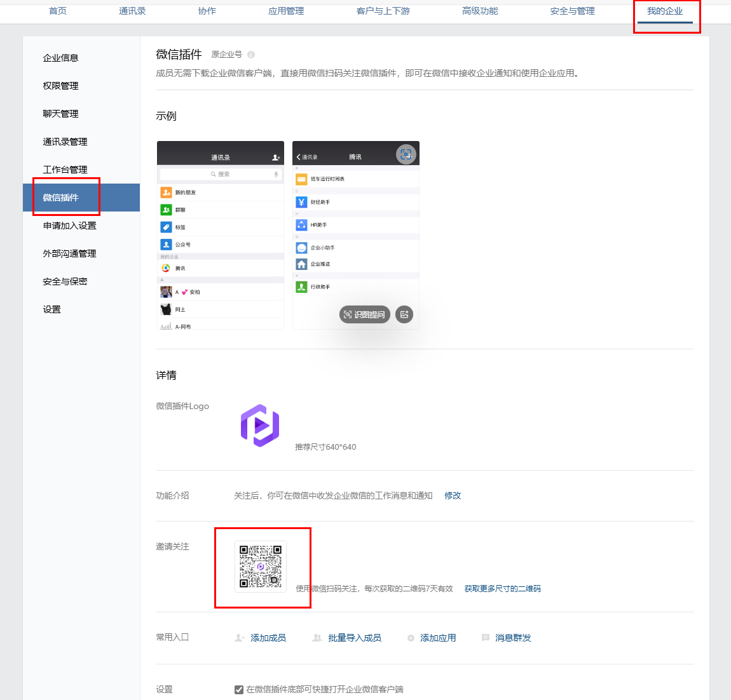Screen dimensions: 731x700
Task: Select 我的企业 tab
Action: point(666,11)
